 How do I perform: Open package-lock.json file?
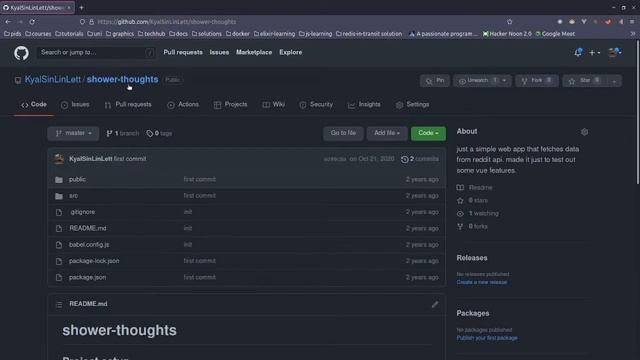(x=94, y=261)
